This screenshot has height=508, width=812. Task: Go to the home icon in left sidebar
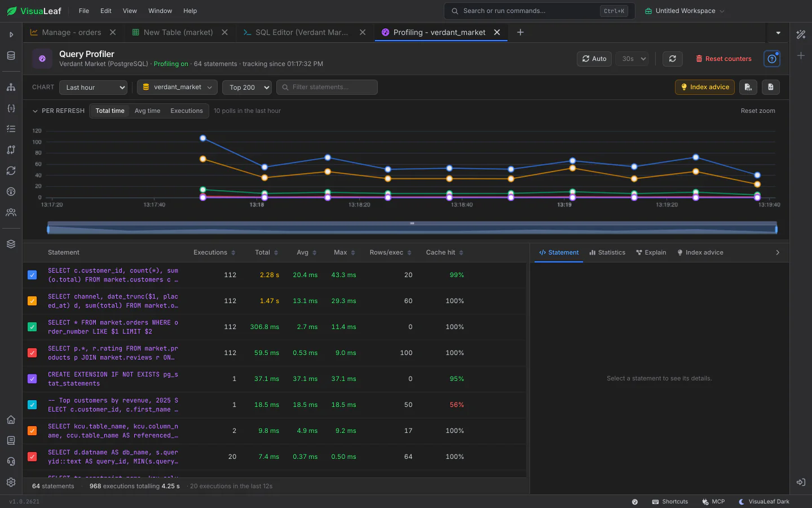[x=11, y=419]
